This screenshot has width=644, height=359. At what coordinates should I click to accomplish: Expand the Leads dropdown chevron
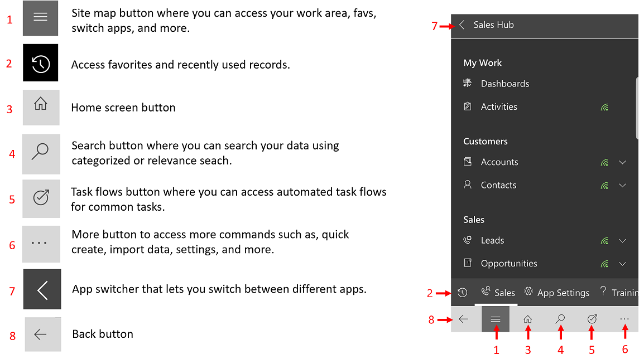(x=623, y=241)
